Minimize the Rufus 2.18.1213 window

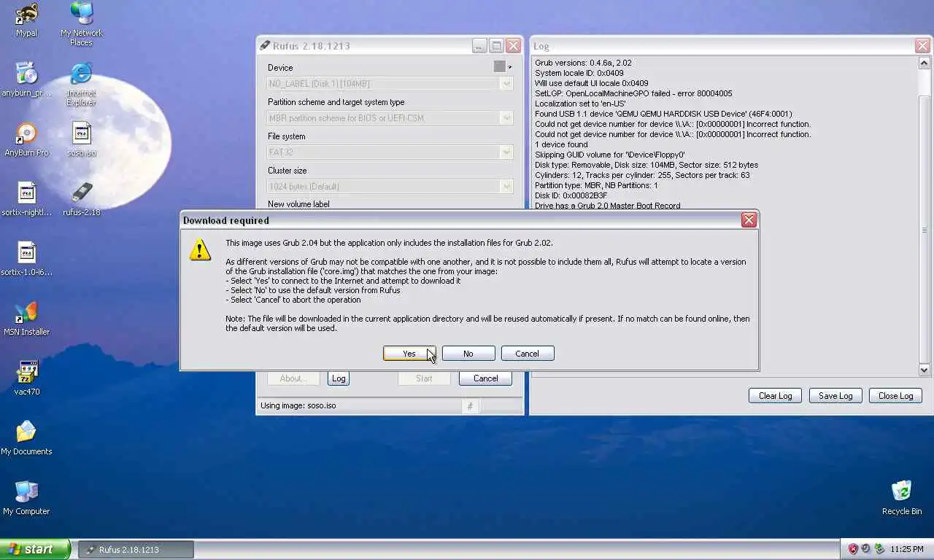(x=479, y=46)
